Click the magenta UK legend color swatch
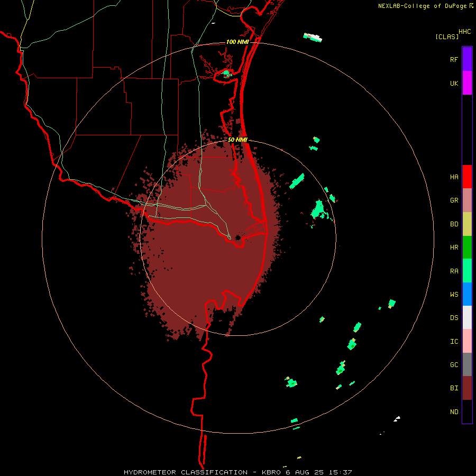This screenshot has height=476, width=476. click(467, 83)
